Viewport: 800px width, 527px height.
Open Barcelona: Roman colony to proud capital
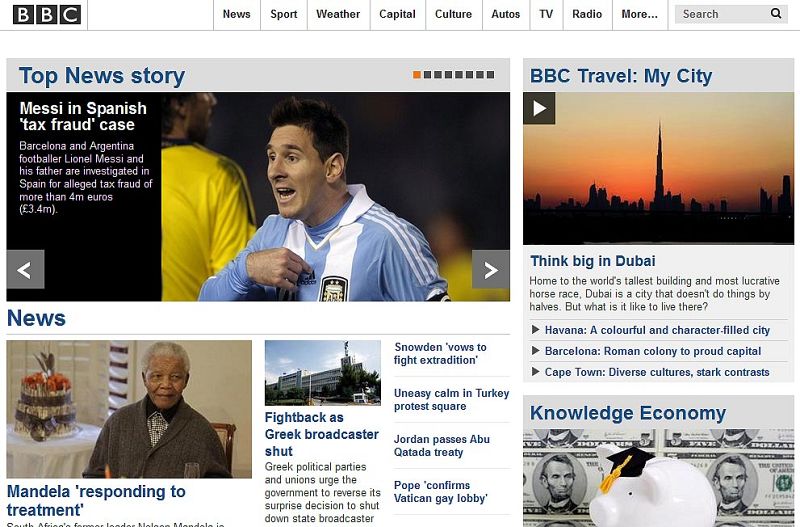(x=652, y=351)
